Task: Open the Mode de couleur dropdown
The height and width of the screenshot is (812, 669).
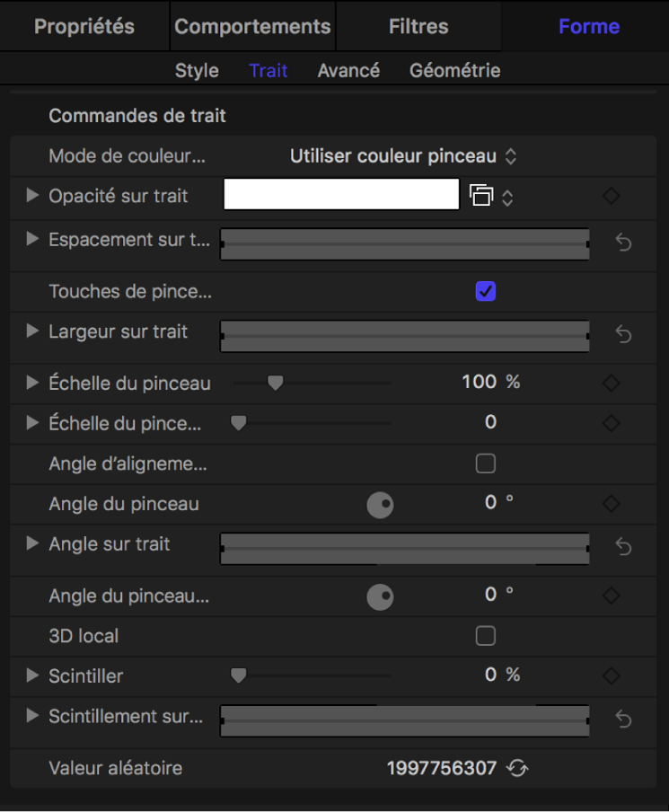Action: point(401,154)
